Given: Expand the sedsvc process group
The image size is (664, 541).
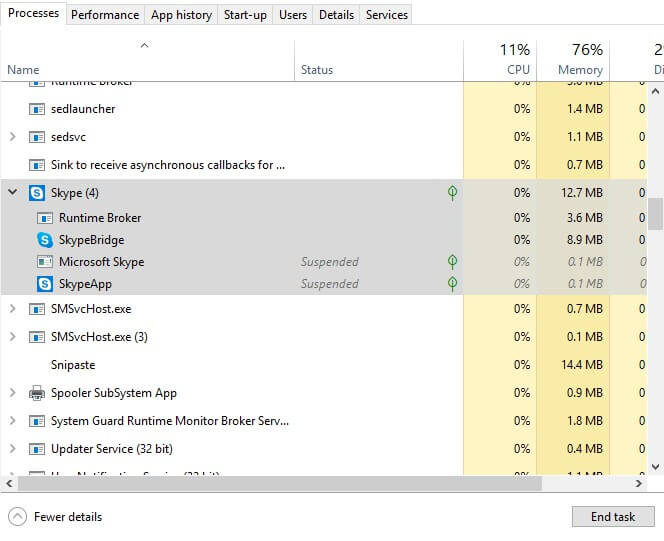Looking at the screenshot, I should 13,137.
